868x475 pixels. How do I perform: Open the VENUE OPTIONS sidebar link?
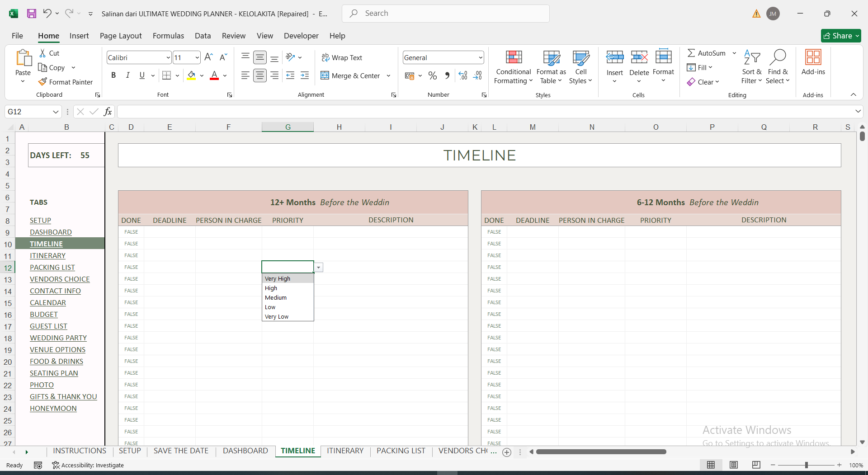pyautogui.click(x=57, y=349)
